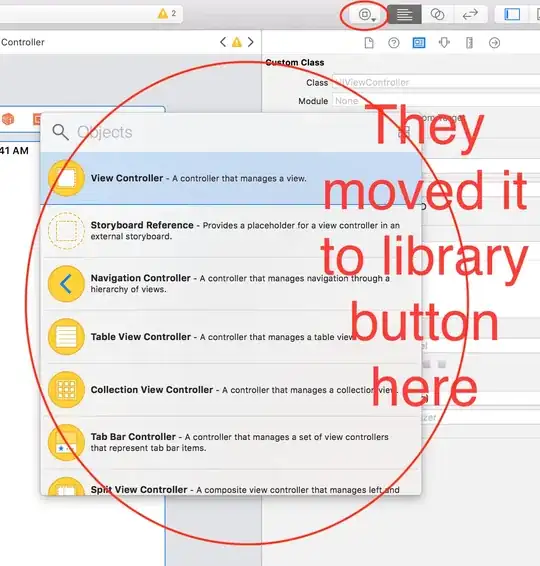Screen dimensions: 540x566
Task: Show the Assistant editor
Action: tap(437, 15)
